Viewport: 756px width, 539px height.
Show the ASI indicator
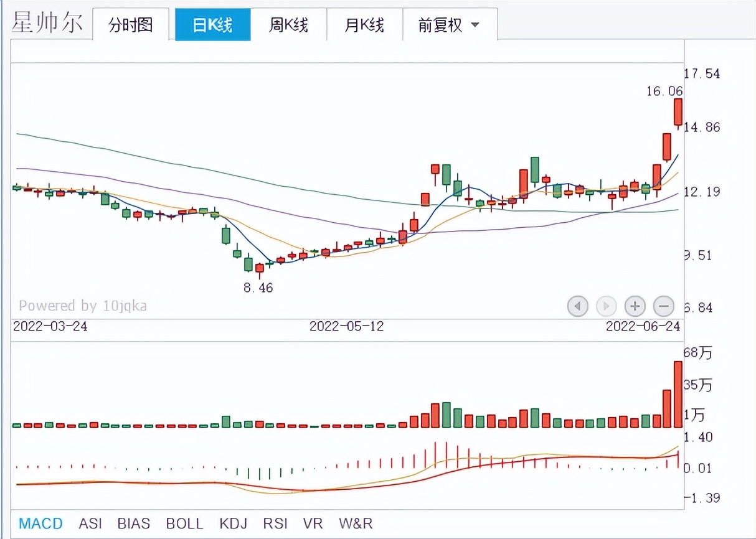pyautogui.click(x=90, y=523)
